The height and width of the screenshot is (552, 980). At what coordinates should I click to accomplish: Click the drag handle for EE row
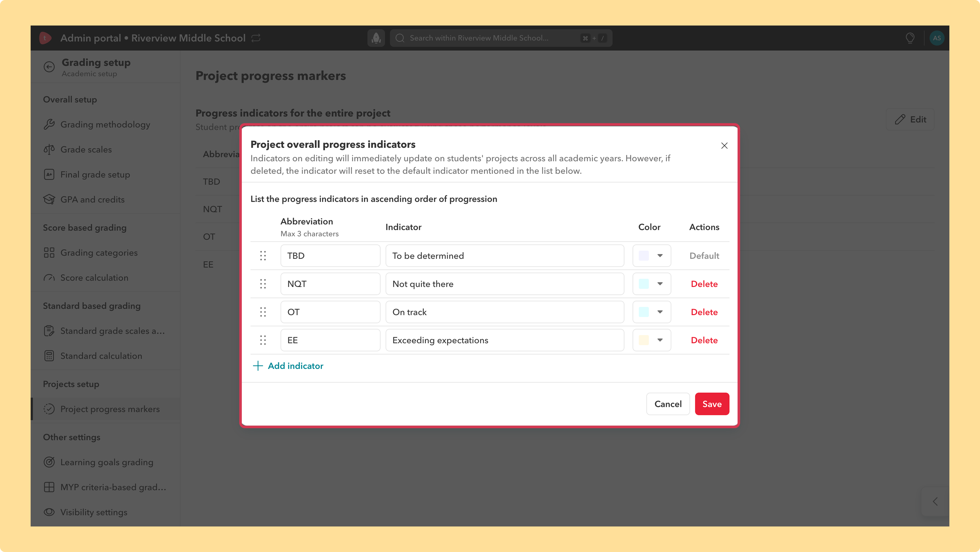click(x=263, y=340)
